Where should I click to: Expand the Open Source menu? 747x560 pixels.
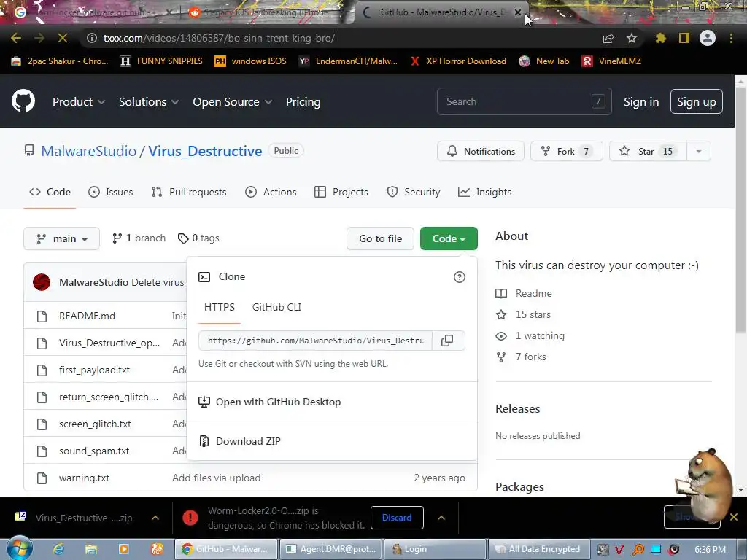pyautogui.click(x=233, y=102)
